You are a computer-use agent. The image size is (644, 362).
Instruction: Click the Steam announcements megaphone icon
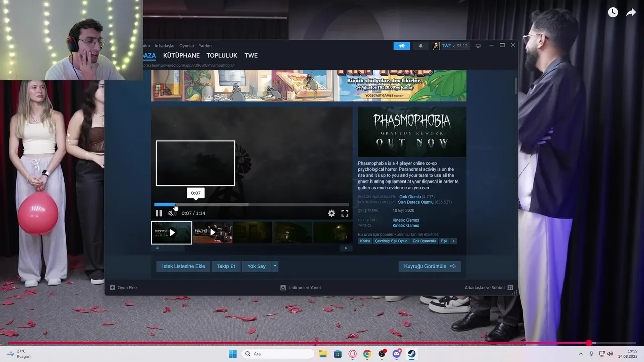401,46
